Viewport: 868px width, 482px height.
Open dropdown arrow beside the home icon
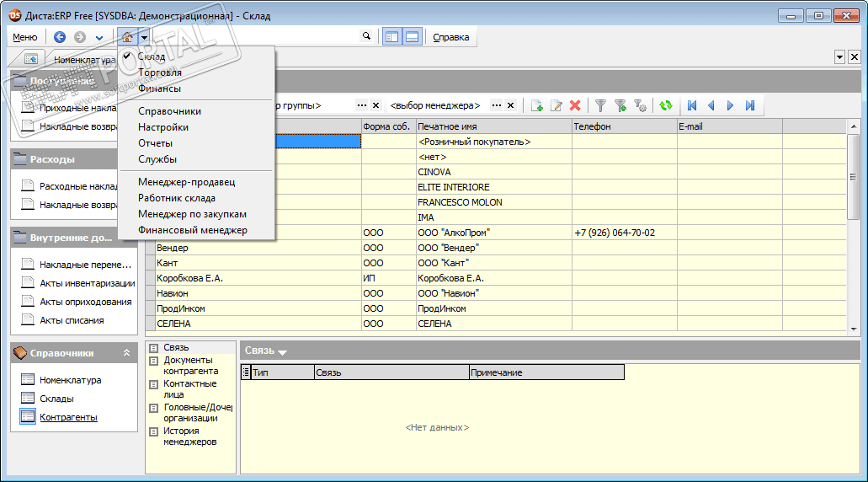pyautogui.click(x=145, y=37)
